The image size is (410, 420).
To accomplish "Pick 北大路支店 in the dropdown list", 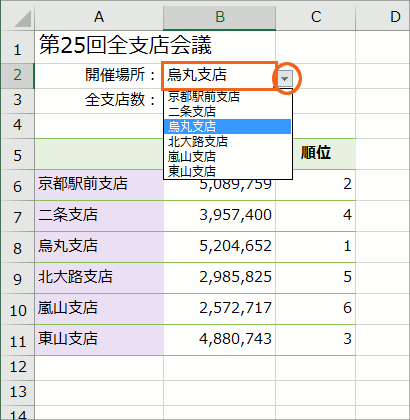I will [228, 141].
